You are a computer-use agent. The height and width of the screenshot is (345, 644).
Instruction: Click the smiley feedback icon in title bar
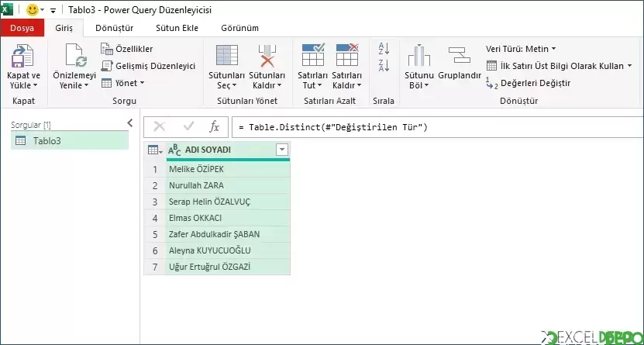[x=32, y=10]
